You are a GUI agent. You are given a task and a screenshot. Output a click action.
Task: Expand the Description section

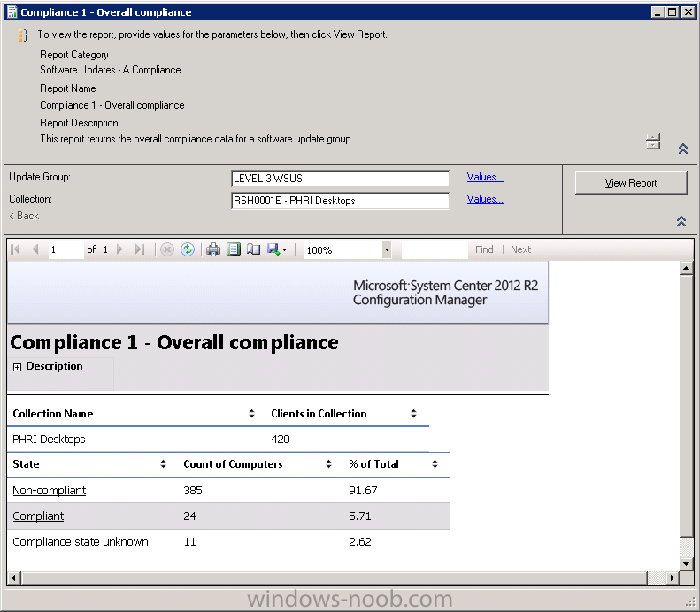click(17, 367)
